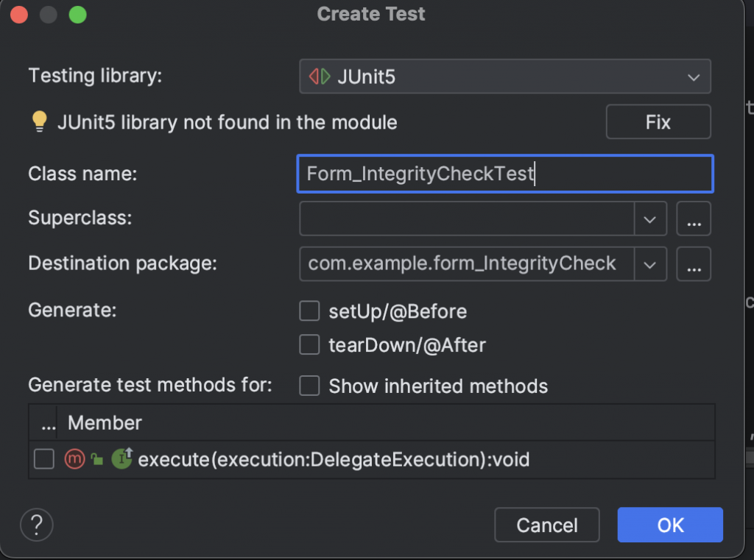Toggle Show inherited methods checkbox
This screenshot has height=560, width=754.
309,386
